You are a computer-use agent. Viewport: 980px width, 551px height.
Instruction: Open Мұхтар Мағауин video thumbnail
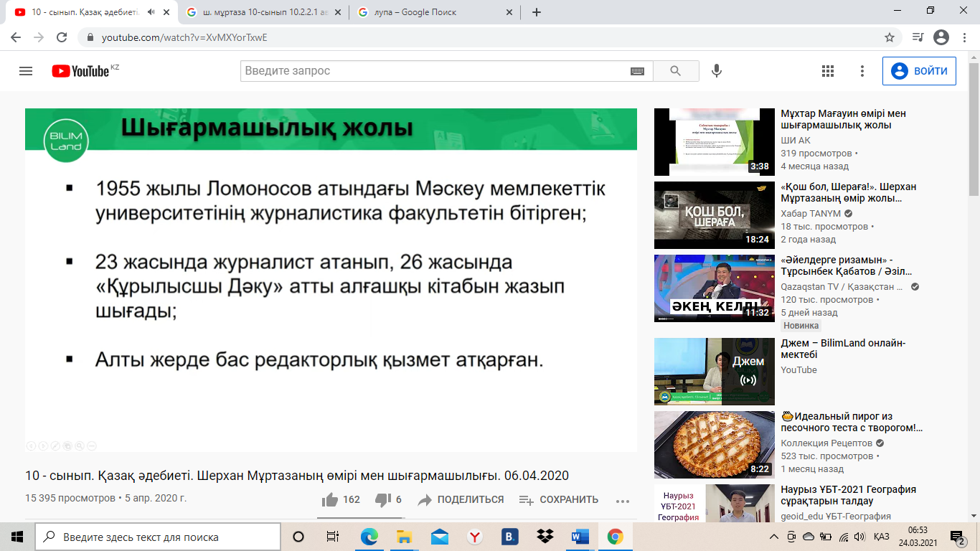point(715,142)
